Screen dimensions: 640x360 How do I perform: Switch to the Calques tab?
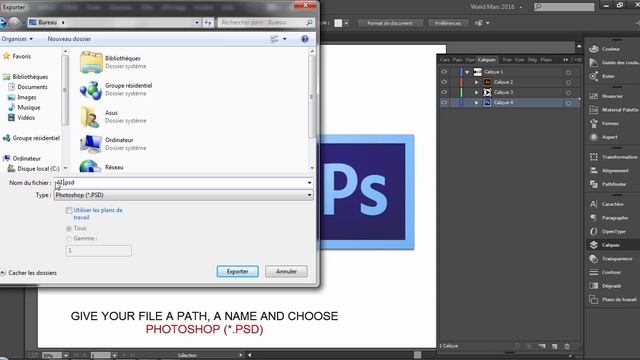[x=487, y=60]
